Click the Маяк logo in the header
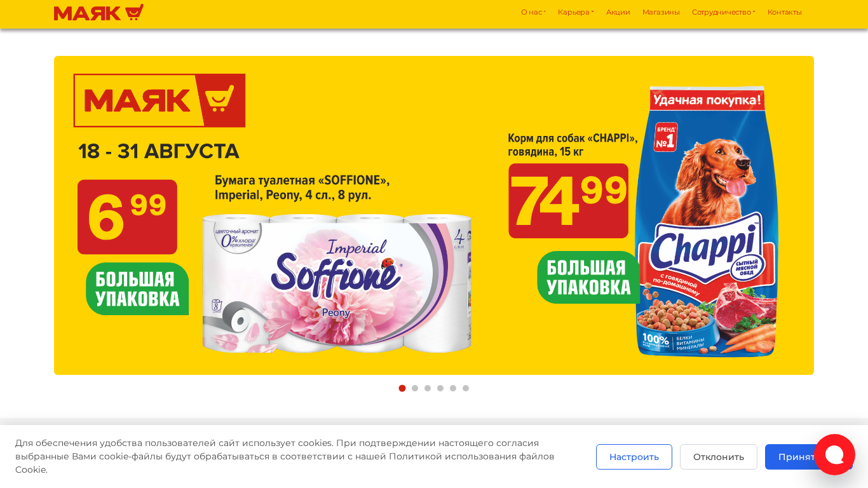This screenshot has height=488, width=868. pyautogui.click(x=98, y=13)
